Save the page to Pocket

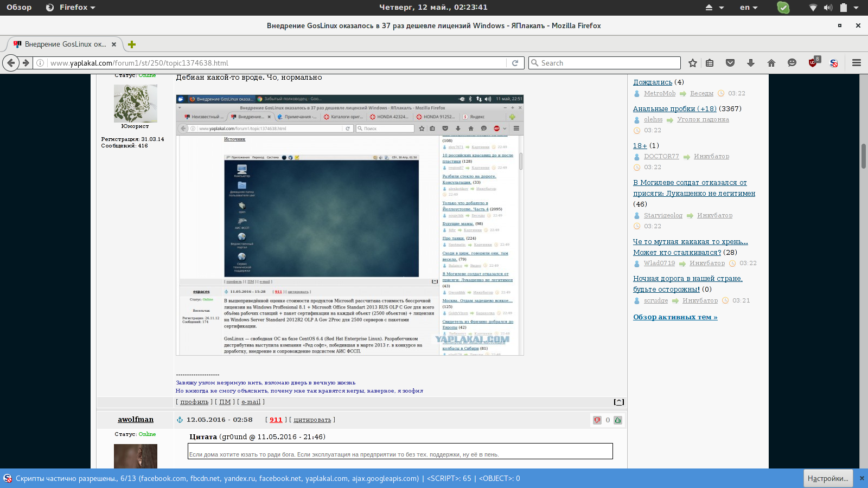click(x=730, y=63)
